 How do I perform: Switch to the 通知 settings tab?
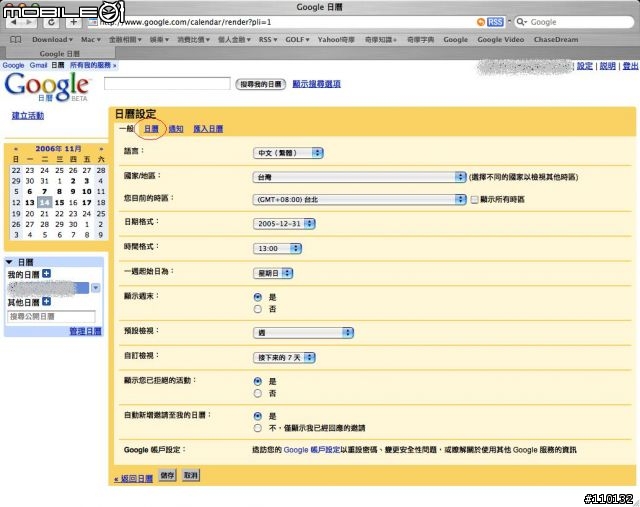(x=176, y=129)
